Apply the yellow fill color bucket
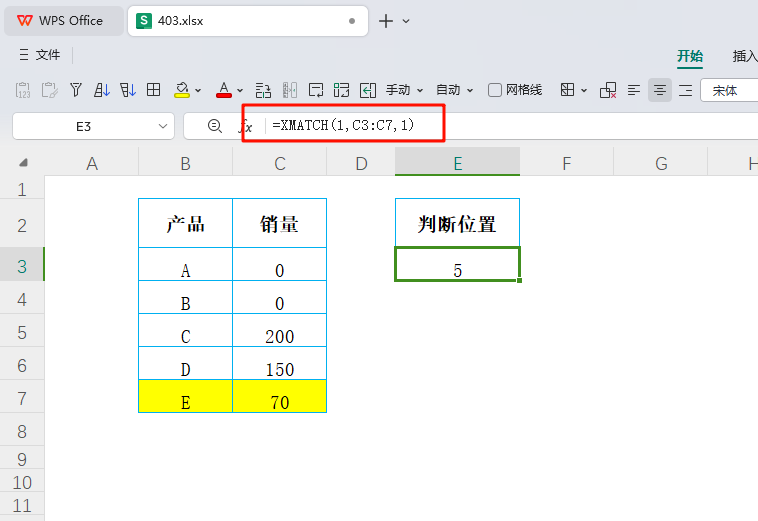Viewport: 758px width, 521px height. coord(182,90)
